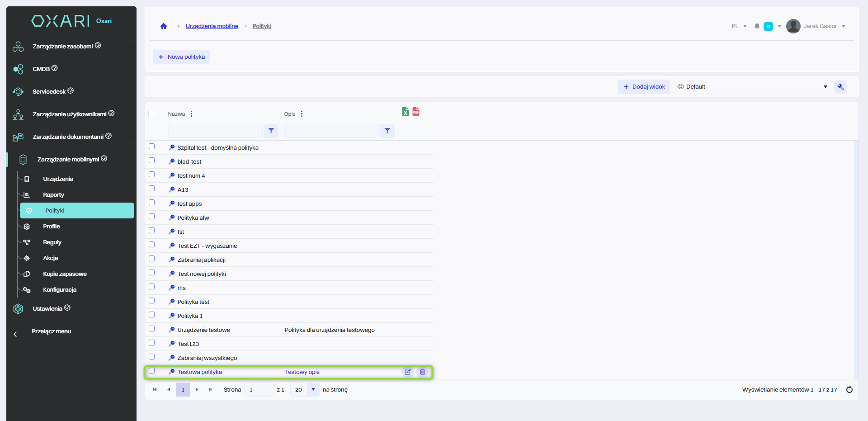Open the PL language dropdown

[739, 26]
